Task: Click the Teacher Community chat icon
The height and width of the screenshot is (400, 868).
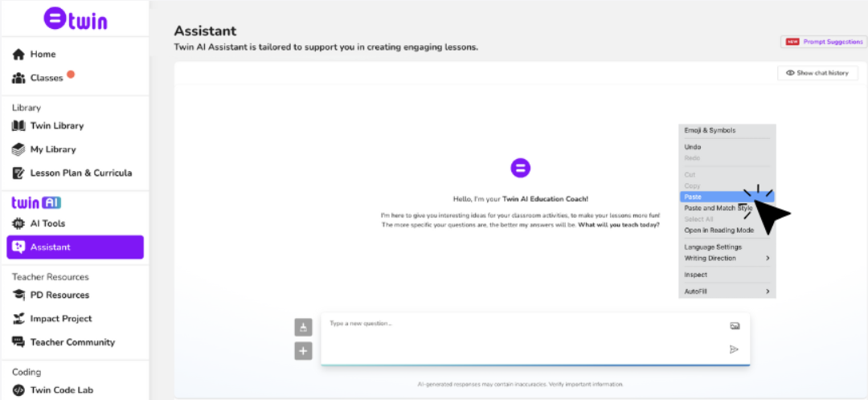Action: click(x=18, y=342)
